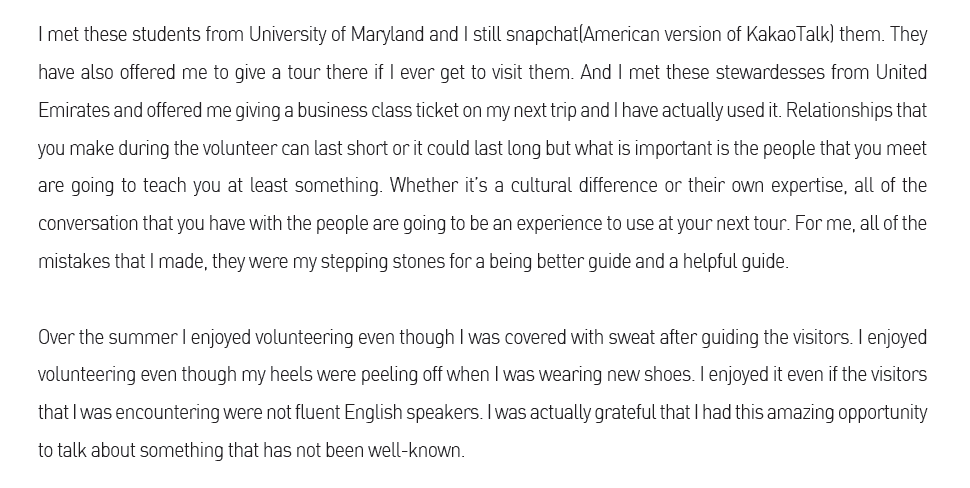Screen dimensions: 970x488
Task: Click "United" at end of second line
Action: [x=901, y=72]
